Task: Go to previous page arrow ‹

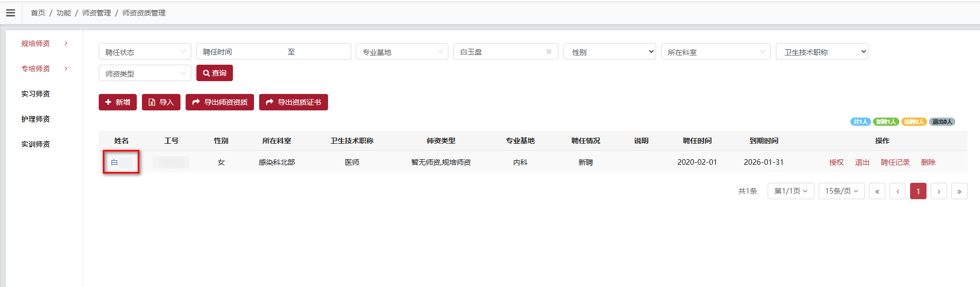Action: pos(898,191)
